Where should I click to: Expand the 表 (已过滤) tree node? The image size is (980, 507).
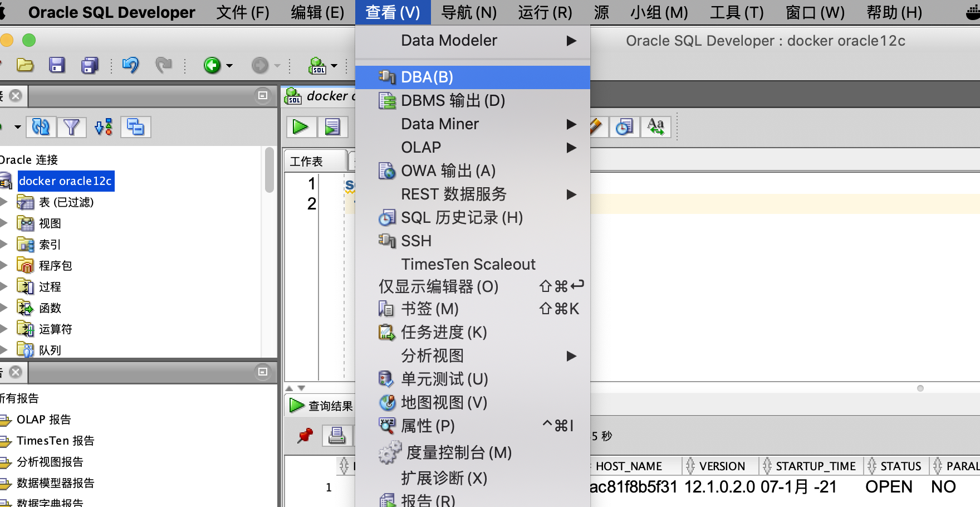coord(6,202)
